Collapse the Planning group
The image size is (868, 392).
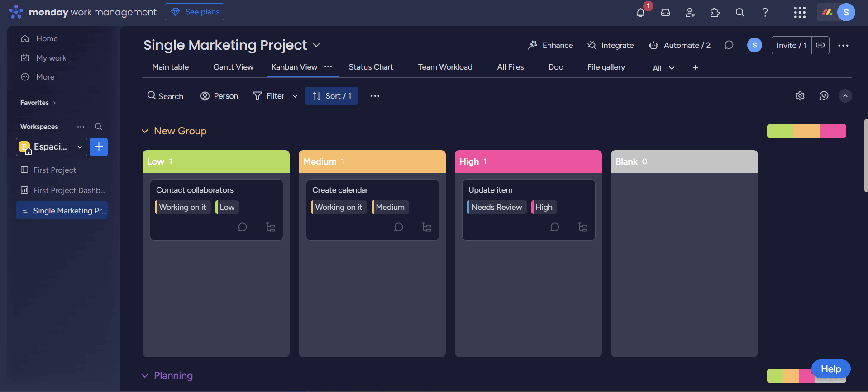click(x=145, y=376)
